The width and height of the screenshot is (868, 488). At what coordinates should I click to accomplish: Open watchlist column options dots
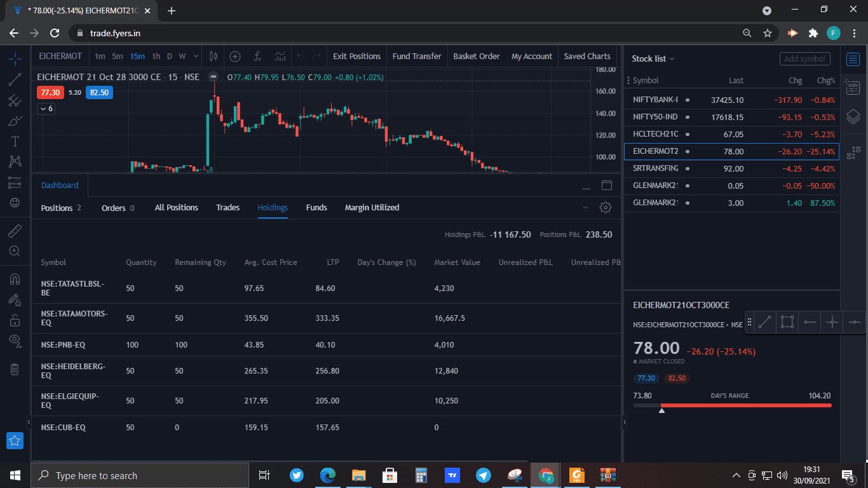point(628,81)
